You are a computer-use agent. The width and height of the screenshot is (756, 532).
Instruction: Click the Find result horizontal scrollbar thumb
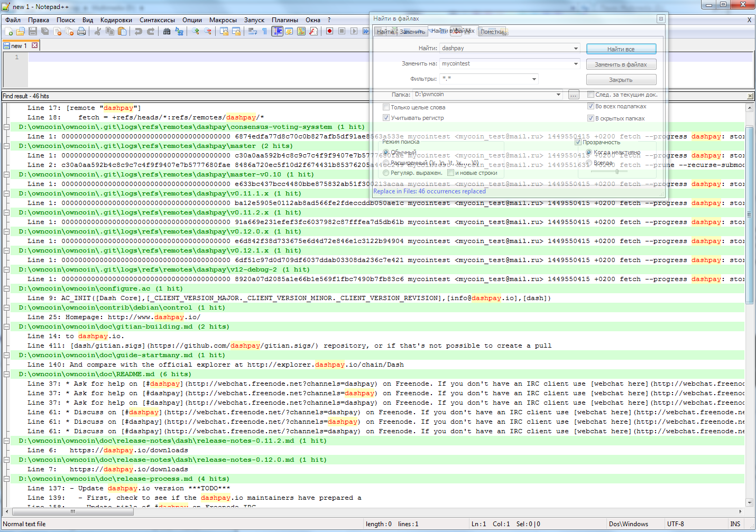click(x=72, y=511)
